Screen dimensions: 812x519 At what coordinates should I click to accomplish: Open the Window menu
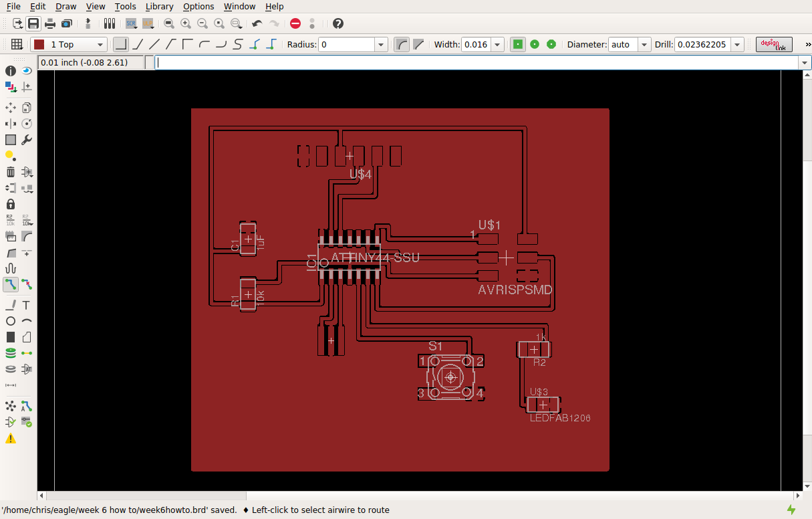pyautogui.click(x=239, y=6)
